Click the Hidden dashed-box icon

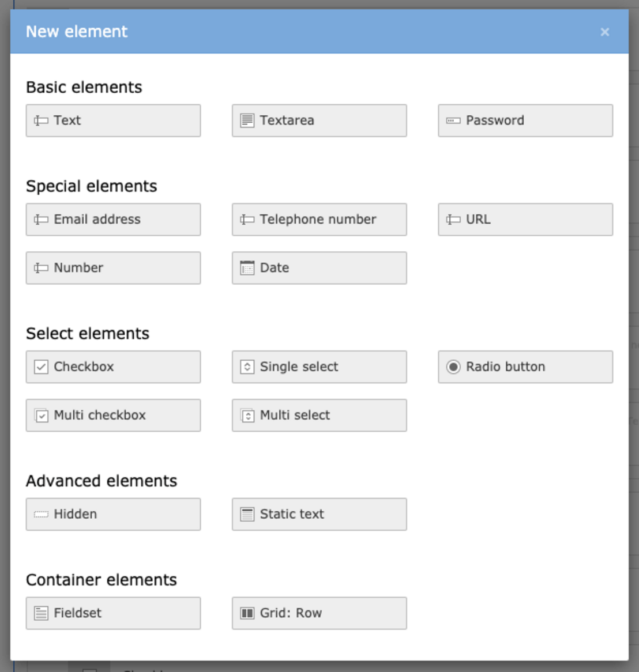pyautogui.click(x=41, y=514)
